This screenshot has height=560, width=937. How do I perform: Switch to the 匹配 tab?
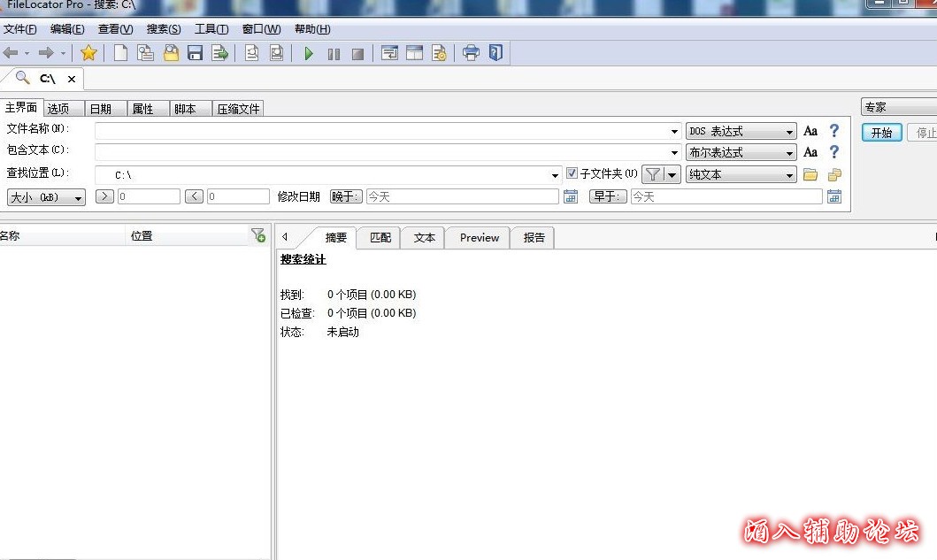[x=380, y=238]
